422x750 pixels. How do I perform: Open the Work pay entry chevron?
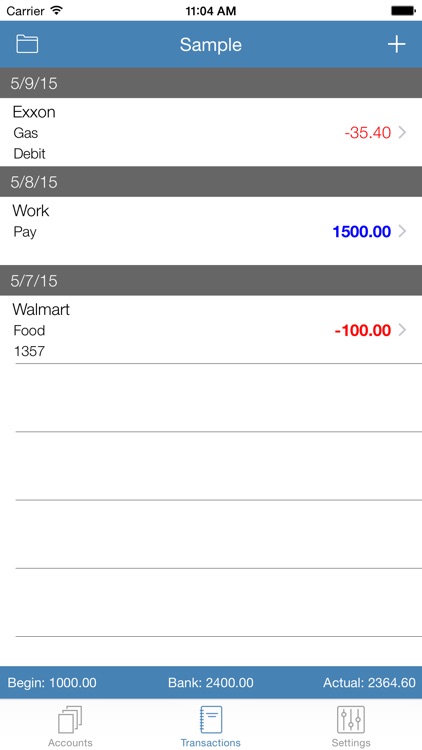pyautogui.click(x=402, y=232)
